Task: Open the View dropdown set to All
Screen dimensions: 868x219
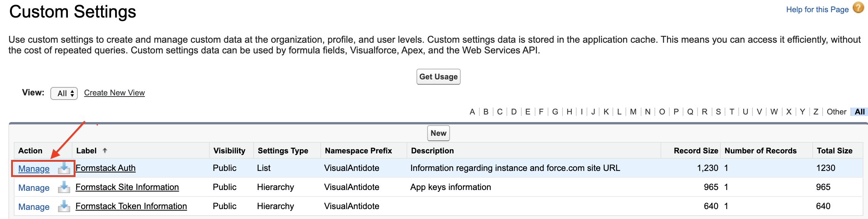Action: [x=64, y=93]
